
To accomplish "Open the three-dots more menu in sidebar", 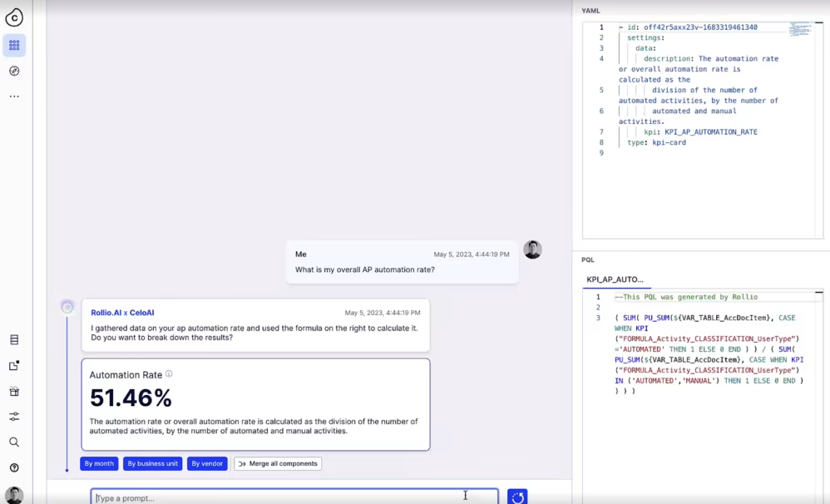I will tap(14, 96).
